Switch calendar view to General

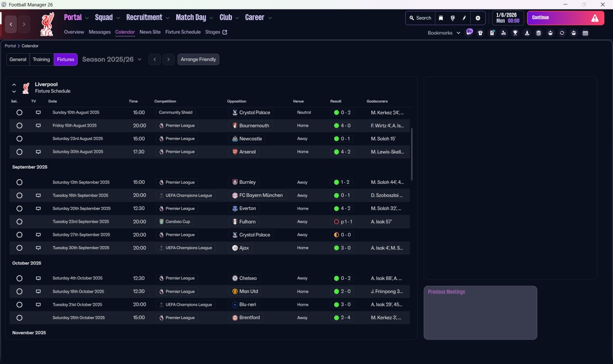(18, 59)
